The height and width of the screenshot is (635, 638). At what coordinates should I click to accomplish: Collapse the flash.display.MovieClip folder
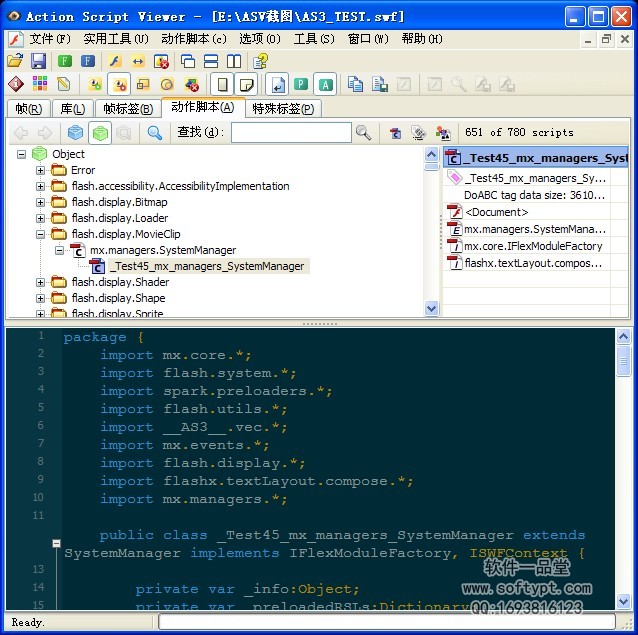click(40, 234)
